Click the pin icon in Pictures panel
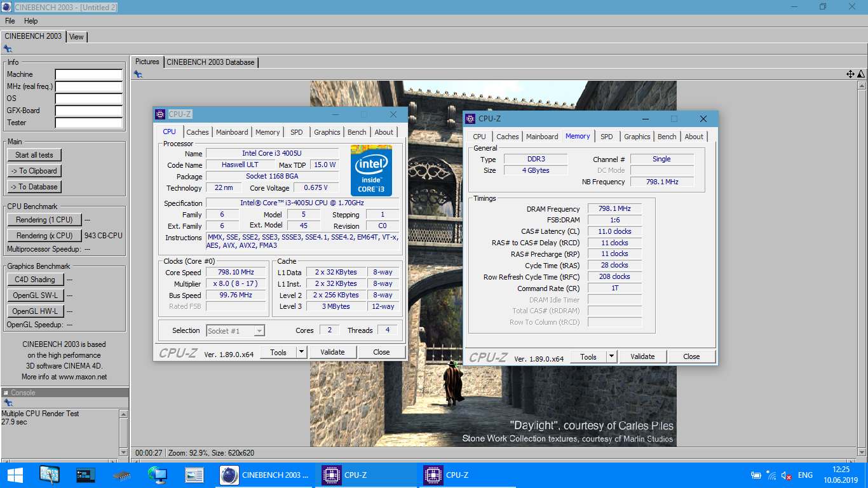 (x=138, y=74)
